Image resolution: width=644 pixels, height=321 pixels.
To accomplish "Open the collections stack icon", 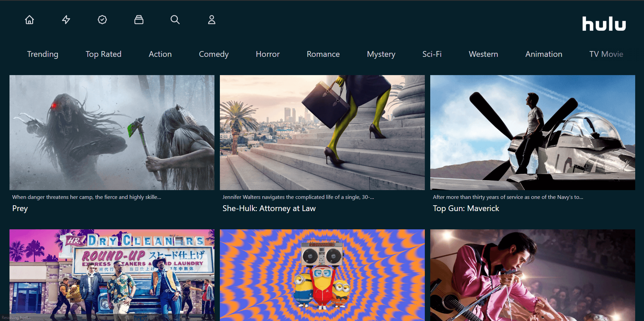I will point(139,20).
